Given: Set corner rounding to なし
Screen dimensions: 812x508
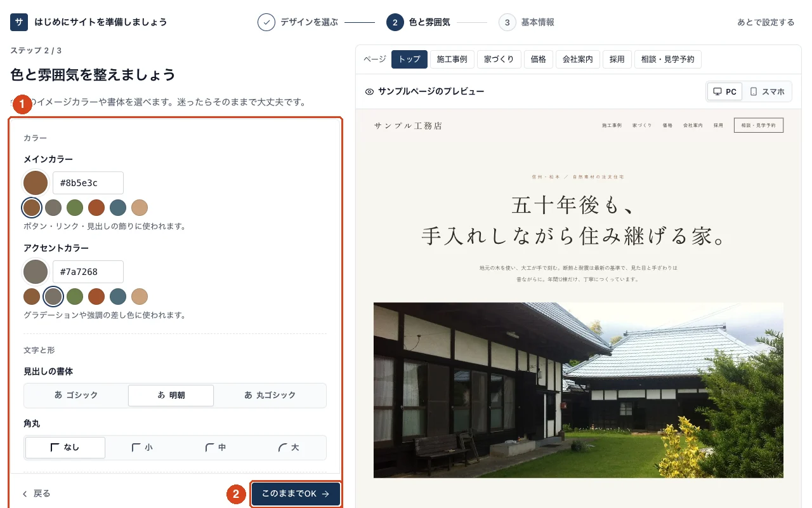Looking at the screenshot, I should 65,447.
